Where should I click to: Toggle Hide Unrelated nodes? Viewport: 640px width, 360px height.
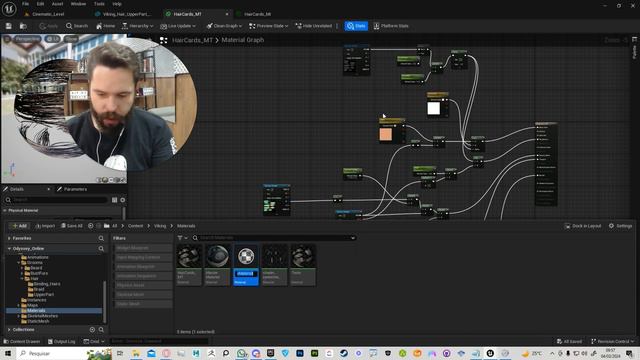(313, 26)
